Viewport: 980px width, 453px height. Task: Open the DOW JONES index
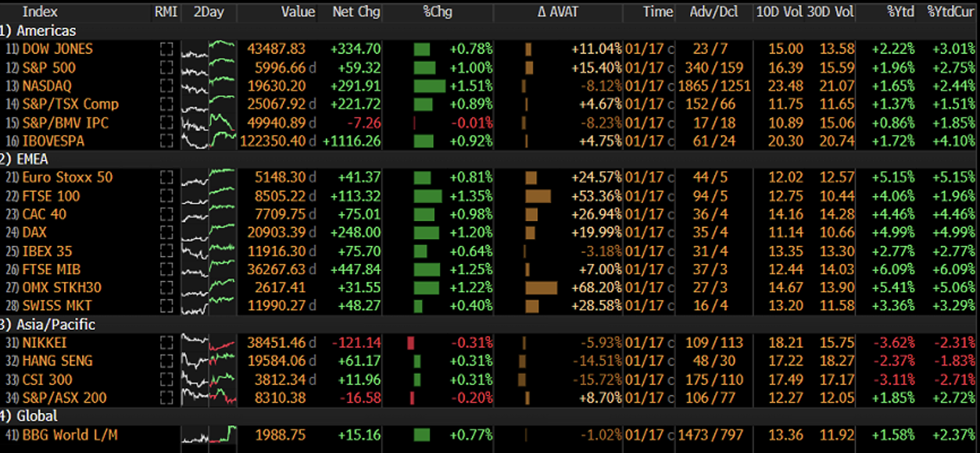57,48
